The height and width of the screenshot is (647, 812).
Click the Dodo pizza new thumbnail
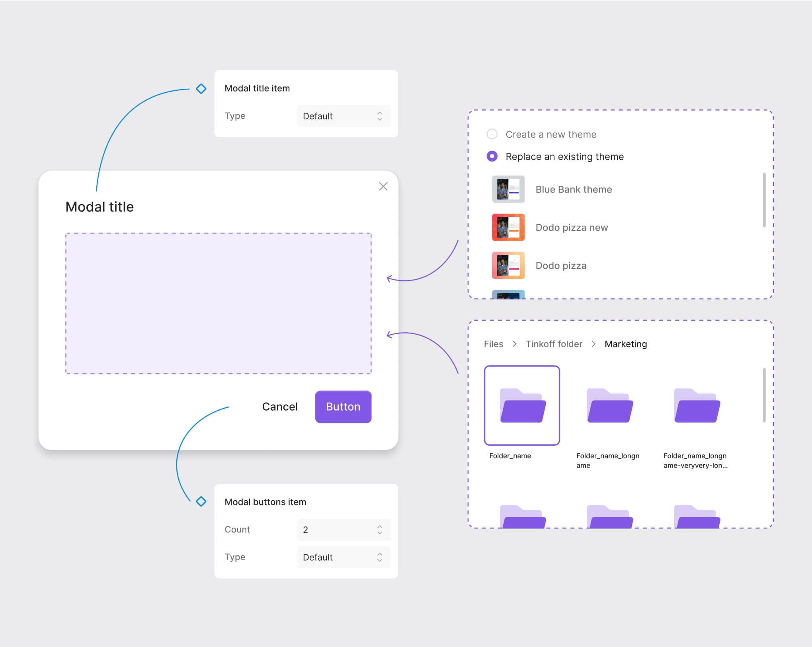pyautogui.click(x=508, y=227)
